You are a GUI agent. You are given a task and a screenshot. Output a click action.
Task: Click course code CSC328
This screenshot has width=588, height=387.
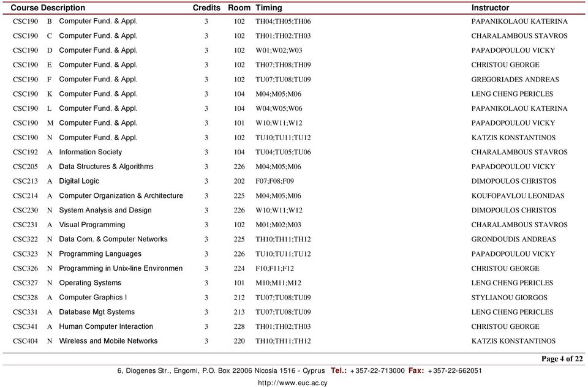(x=26, y=298)
